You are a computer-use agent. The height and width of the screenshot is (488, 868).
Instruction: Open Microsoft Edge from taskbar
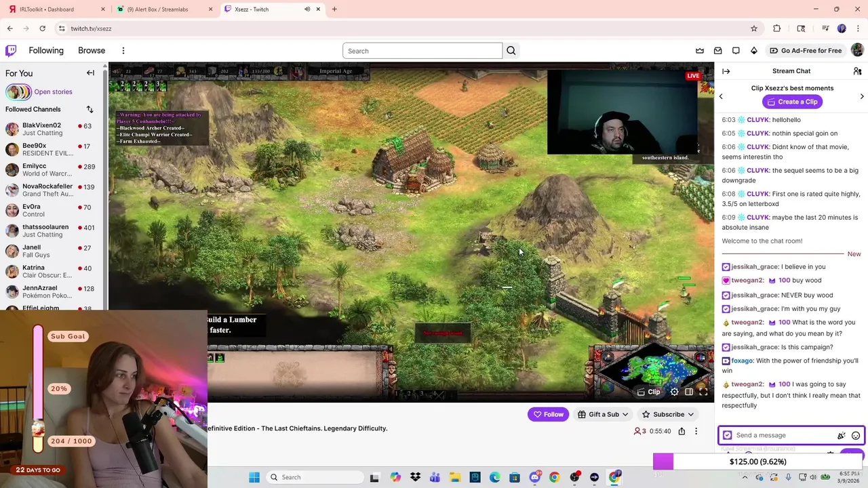[x=494, y=477]
